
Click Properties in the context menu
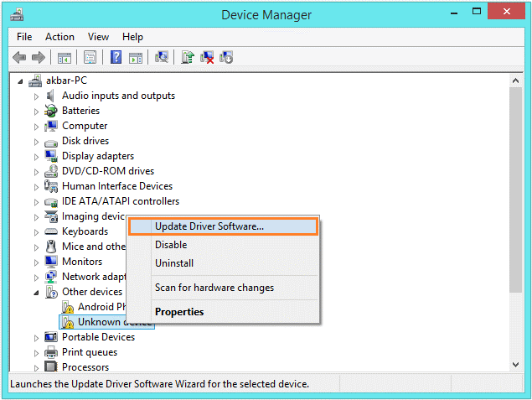(x=179, y=312)
